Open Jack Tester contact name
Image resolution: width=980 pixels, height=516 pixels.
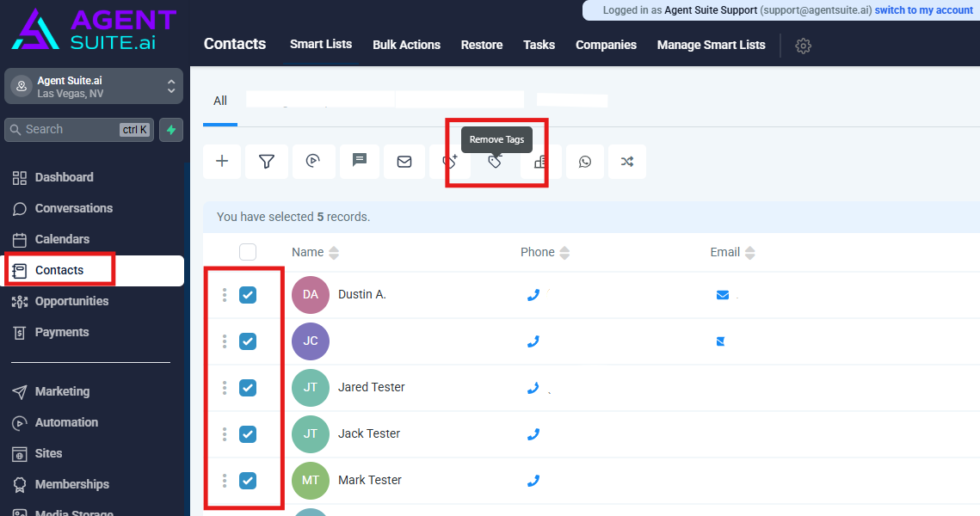pyautogui.click(x=369, y=433)
